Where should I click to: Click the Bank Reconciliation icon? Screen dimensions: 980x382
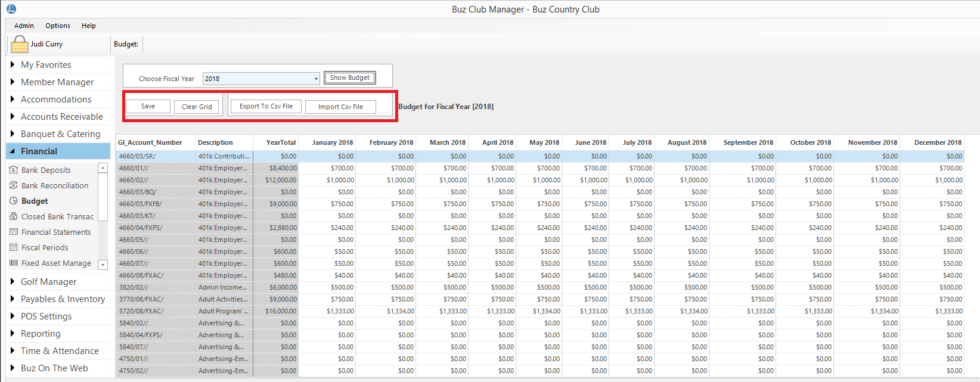click(14, 185)
